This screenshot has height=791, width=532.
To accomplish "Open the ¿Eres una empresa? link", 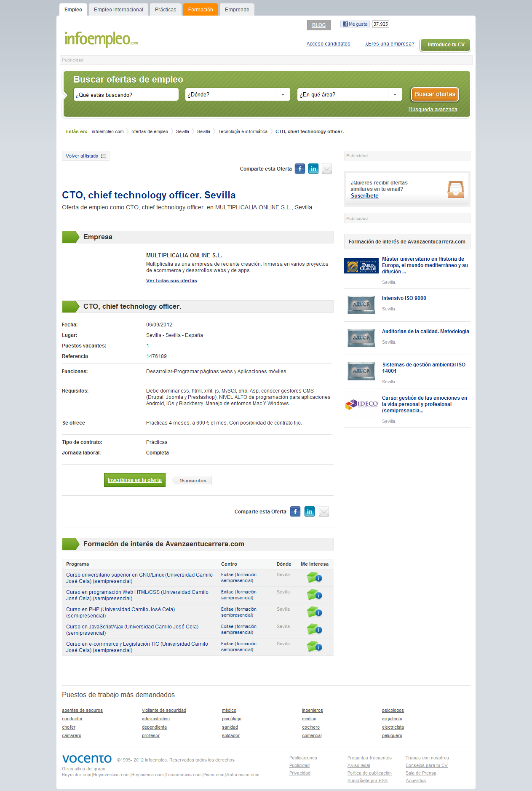I will [x=390, y=44].
